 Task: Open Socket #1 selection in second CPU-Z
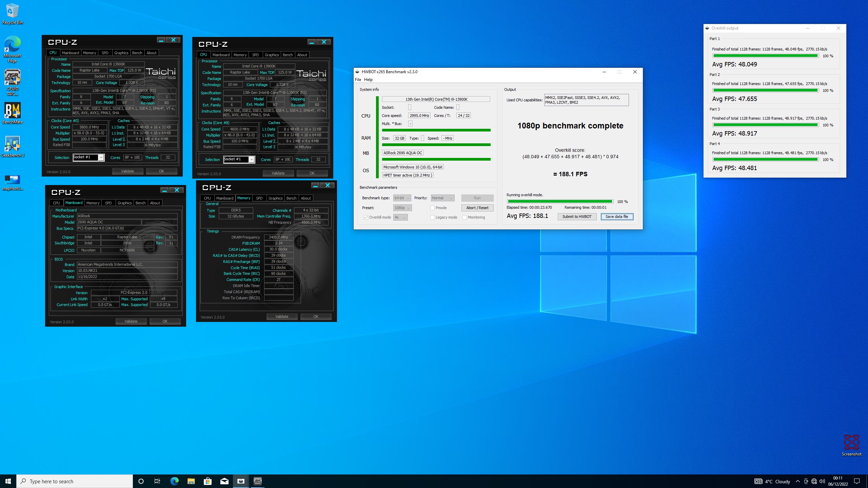[x=239, y=159]
